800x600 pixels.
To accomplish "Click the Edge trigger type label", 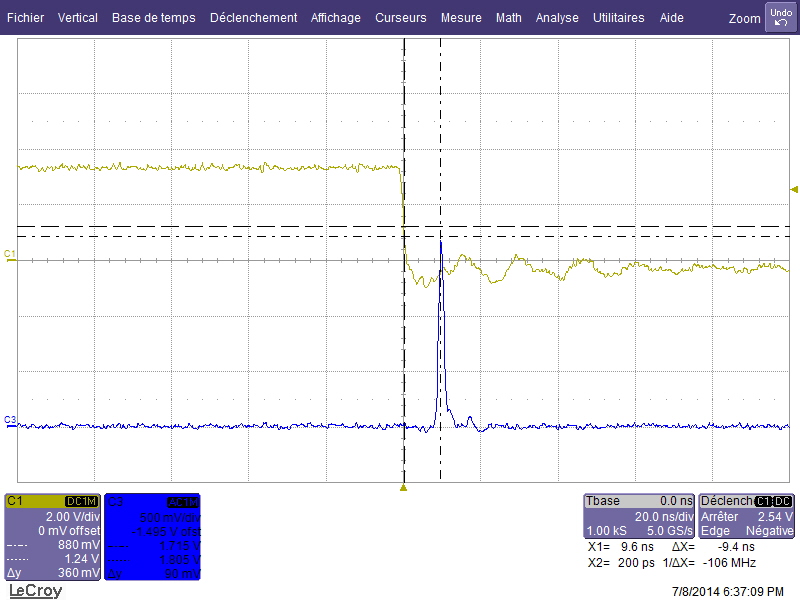I will [x=713, y=531].
